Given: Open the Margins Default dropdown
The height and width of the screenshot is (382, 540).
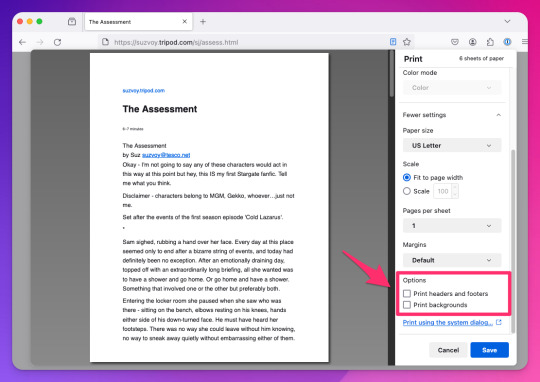Looking at the screenshot, I should (x=452, y=260).
